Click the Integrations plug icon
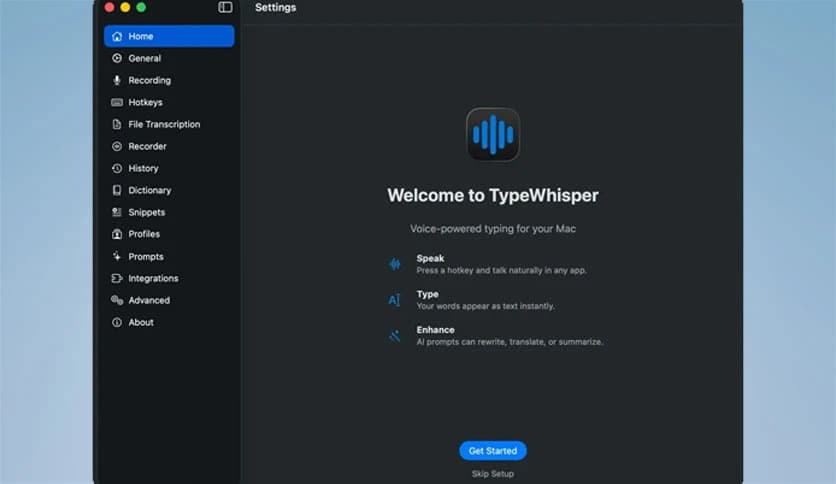Screen dimensions: 836x484 117,278
